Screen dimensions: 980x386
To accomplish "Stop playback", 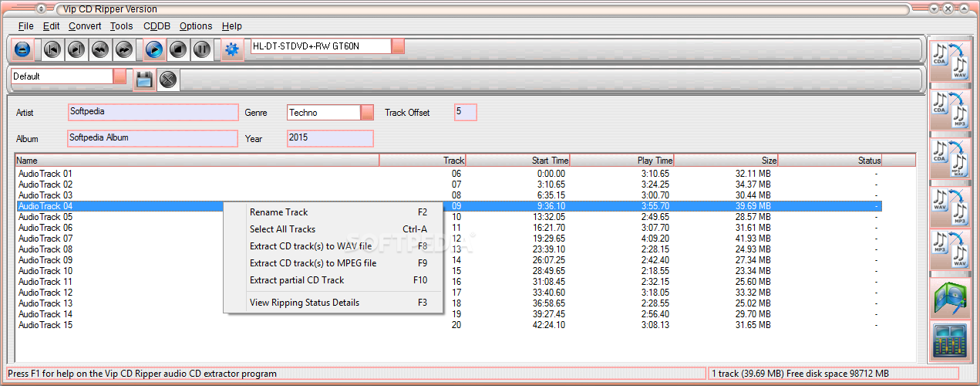I will pos(178,49).
